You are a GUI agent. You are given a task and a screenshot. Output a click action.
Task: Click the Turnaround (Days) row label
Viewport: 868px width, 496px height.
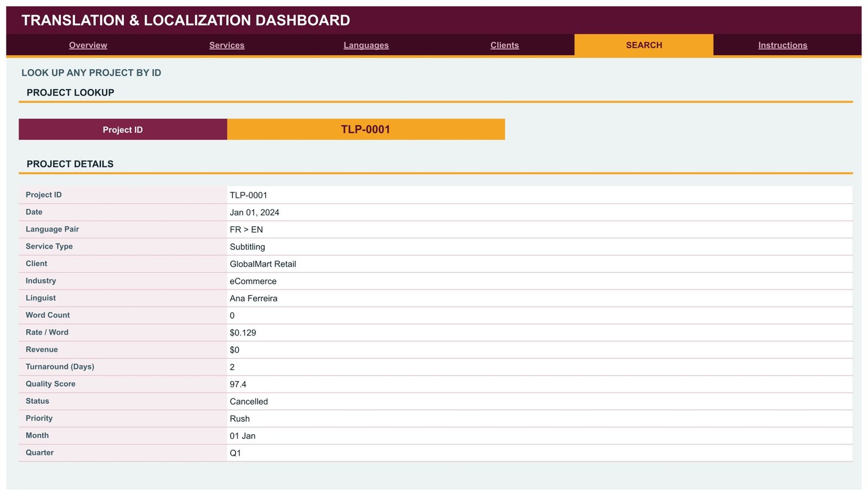[60, 366]
